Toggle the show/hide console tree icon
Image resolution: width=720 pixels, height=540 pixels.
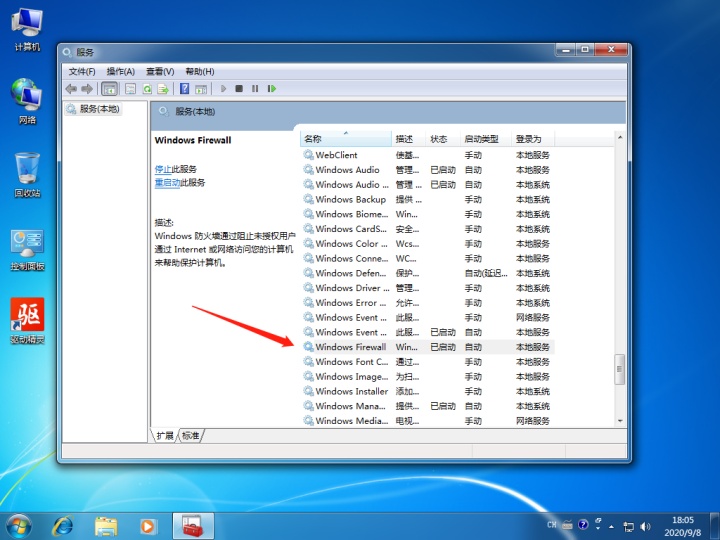(x=109, y=89)
